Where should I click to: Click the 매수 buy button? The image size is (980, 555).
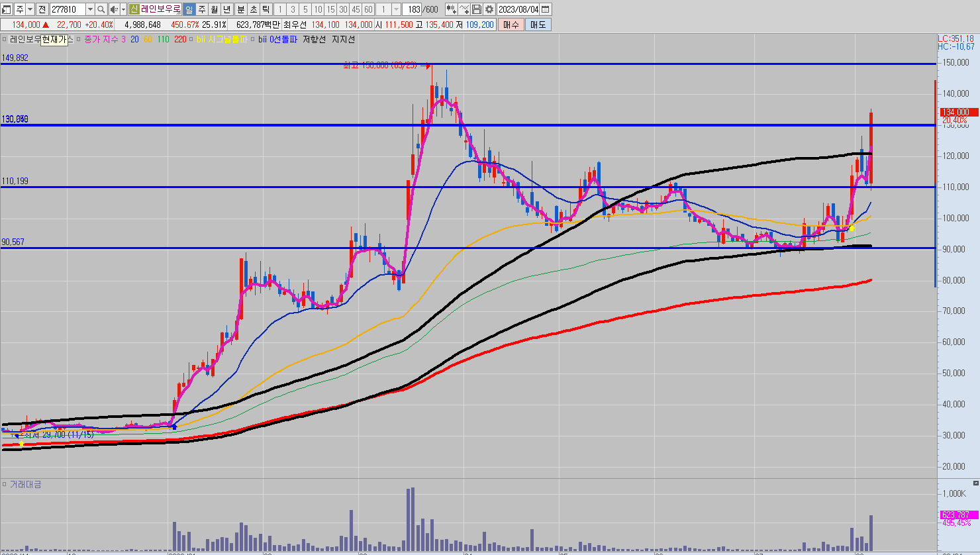click(511, 25)
